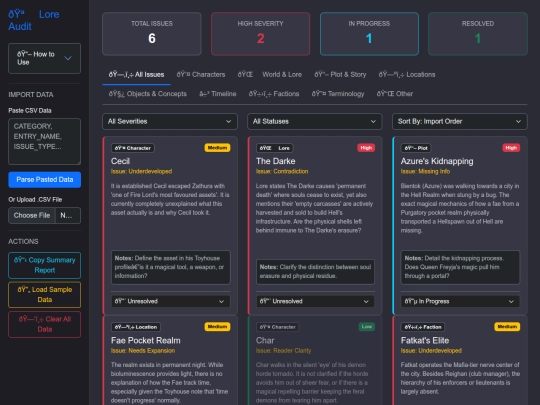The image size is (540, 405).
Task: Click the Choose File button
Action: 32,216
